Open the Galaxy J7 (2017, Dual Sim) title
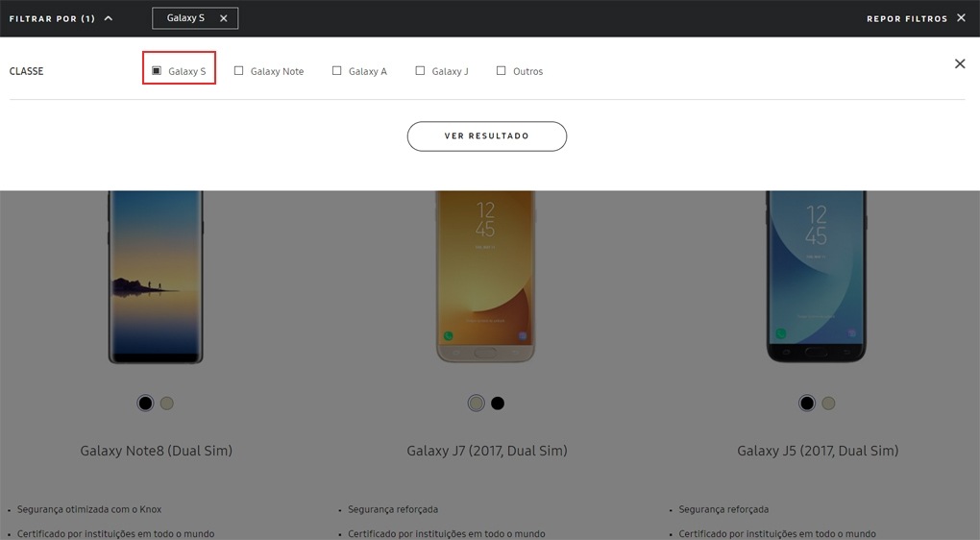The width and height of the screenshot is (980, 540). click(x=487, y=451)
